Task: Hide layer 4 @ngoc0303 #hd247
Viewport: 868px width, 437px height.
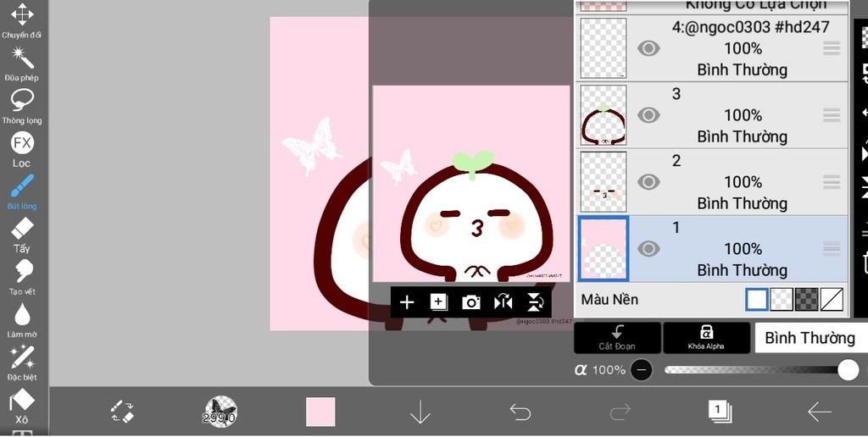Action: (648, 48)
